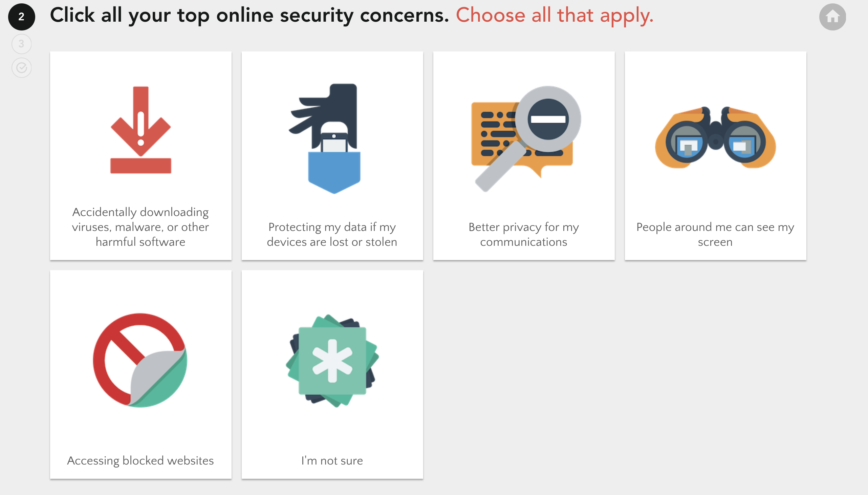Screen dimensions: 868x495
Task: Click the home icon in top right corner
Action: 833,16
